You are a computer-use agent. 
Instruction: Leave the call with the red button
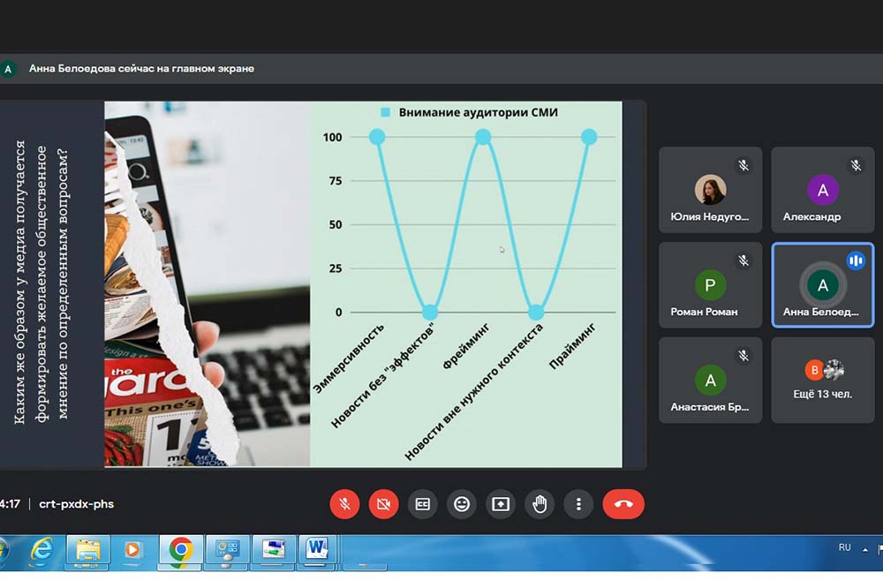623,504
